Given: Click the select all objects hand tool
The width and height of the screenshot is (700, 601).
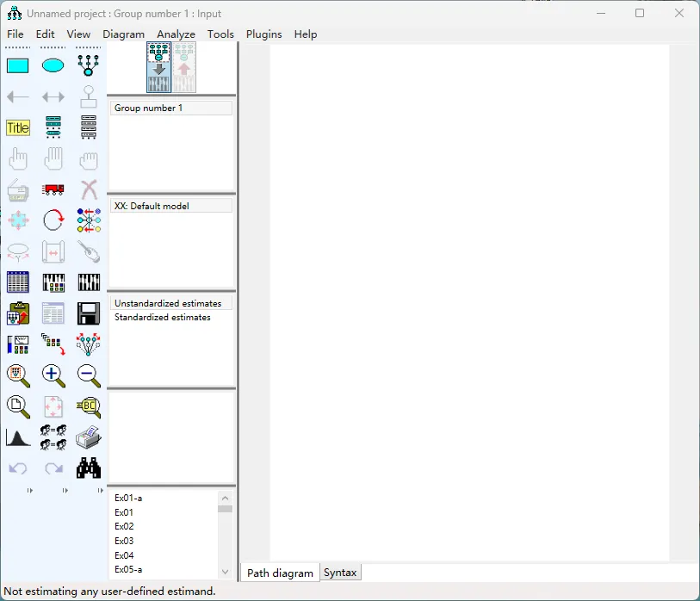Looking at the screenshot, I should pyautogui.click(x=53, y=158).
